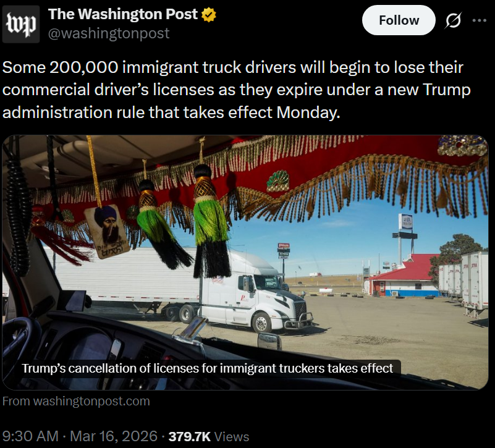Click the hanging portrait ornament in photo
The width and height of the screenshot is (495, 448).
(107, 230)
